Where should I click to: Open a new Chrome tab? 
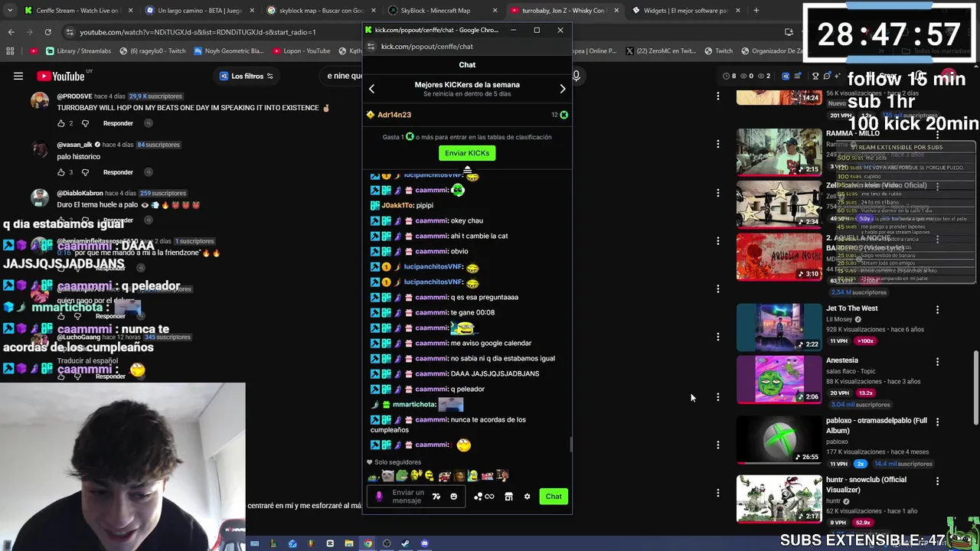click(x=756, y=11)
